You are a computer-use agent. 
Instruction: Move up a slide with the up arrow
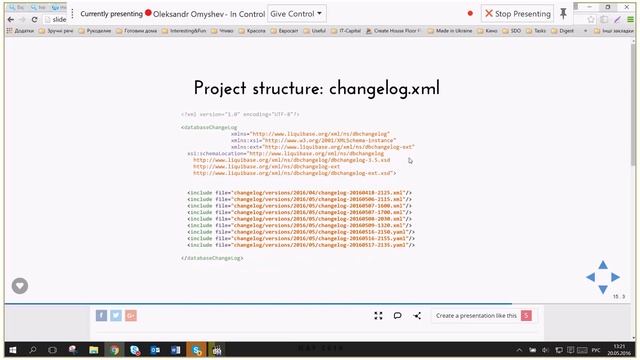[603, 265]
